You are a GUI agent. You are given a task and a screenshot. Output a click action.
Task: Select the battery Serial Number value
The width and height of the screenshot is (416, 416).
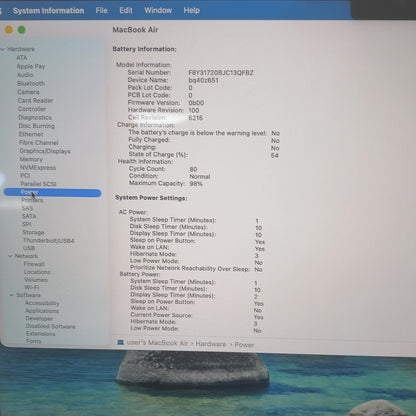(x=221, y=73)
